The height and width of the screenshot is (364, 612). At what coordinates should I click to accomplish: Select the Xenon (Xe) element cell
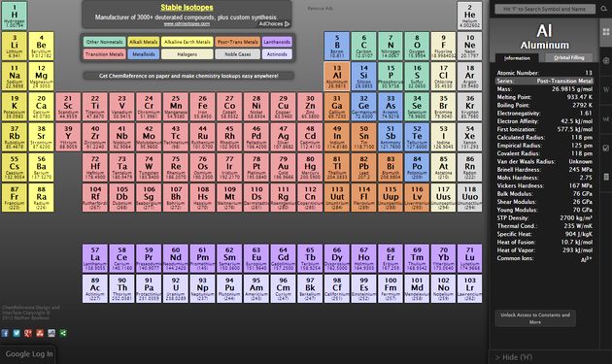click(x=469, y=137)
